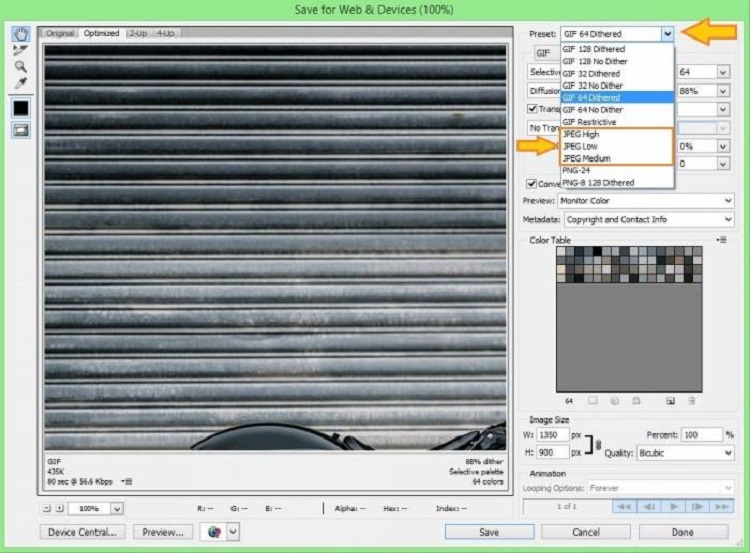Click the Percent input field
Viewport: 750px width, 553px height.
click(x=702, y=435)
